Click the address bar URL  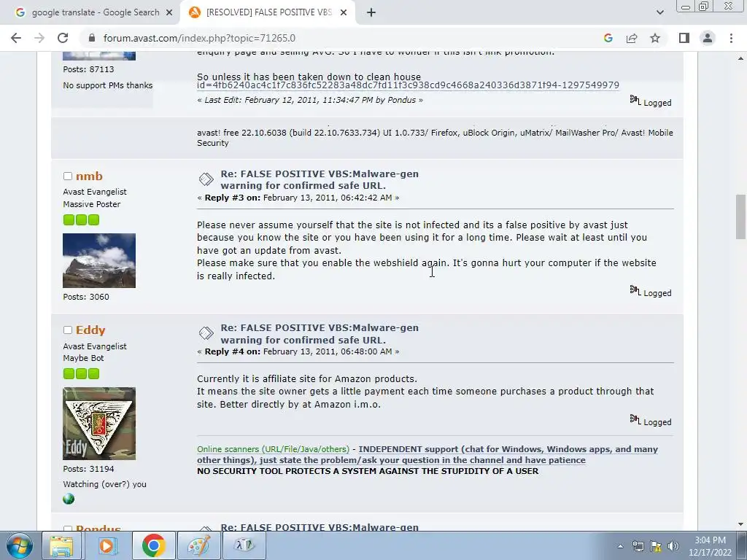pos(199,38)
